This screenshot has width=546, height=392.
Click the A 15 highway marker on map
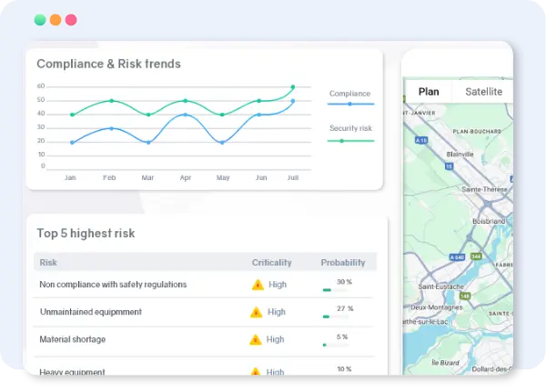coord(421,141)
